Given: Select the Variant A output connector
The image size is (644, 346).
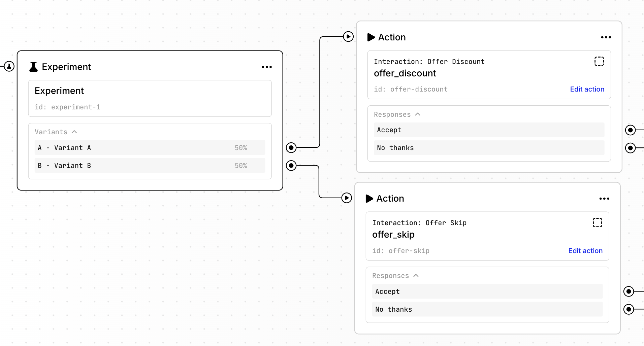Looking at the screenshot, I should [291, 147].
